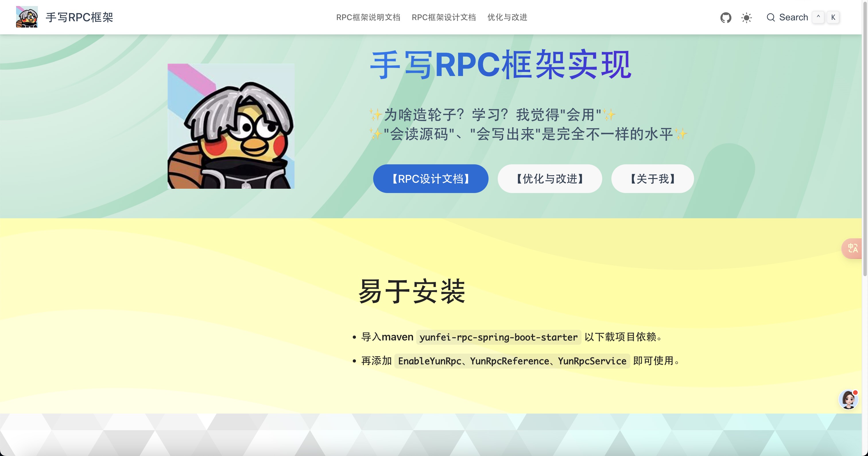Click the 为啥造轮子 tagline text
The height and width of the screenshot is (456, 868).
[492, 115]
